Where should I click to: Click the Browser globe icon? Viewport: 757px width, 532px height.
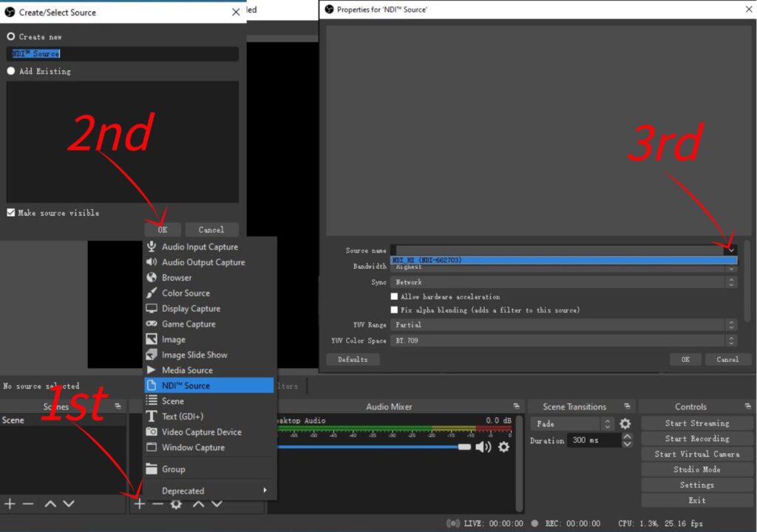tap(152, 278)
